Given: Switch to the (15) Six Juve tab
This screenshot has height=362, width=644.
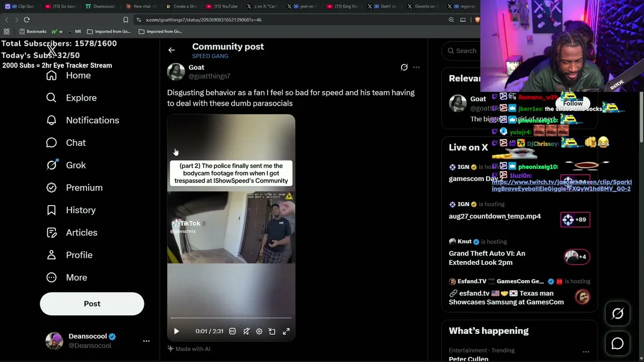Looking at the screenshot, I should click(61, 7).
